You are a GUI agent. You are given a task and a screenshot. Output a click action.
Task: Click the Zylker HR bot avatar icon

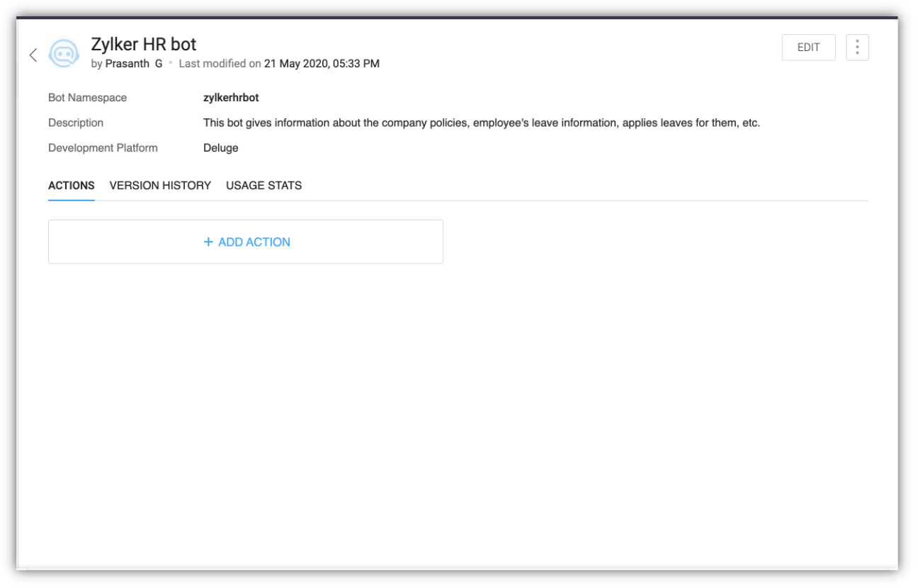(64, 54)
